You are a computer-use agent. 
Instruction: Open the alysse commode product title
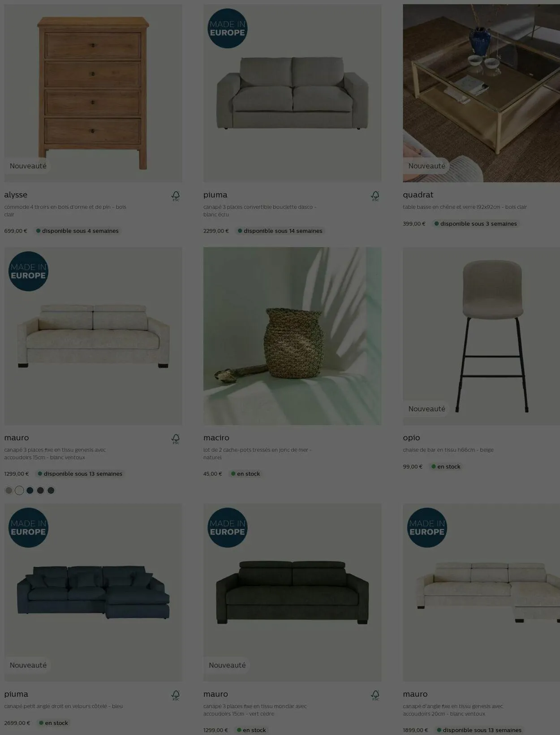click(16, 195)
